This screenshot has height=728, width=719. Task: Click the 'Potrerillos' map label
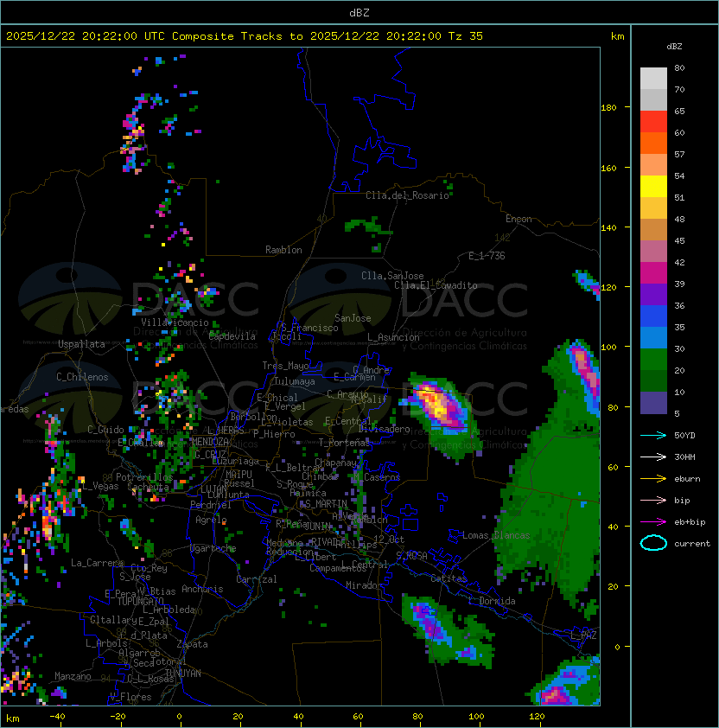click(x=144, y=477)
